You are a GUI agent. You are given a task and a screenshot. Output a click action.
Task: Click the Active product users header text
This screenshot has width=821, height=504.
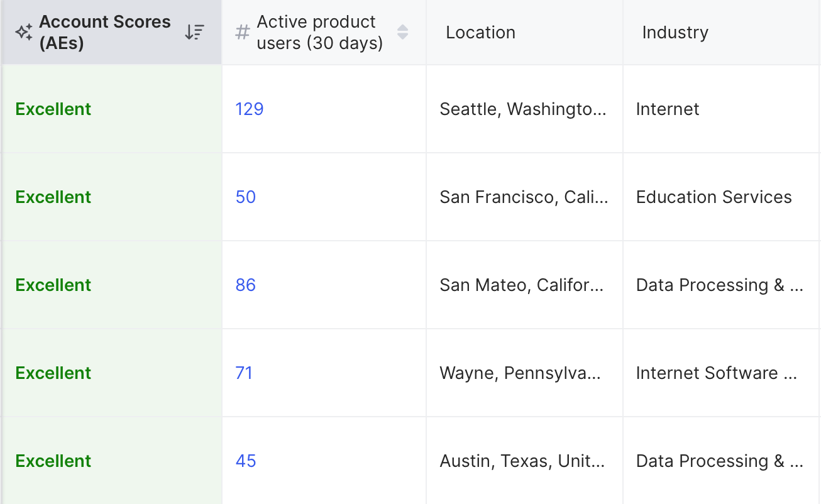tap(319, 32)
